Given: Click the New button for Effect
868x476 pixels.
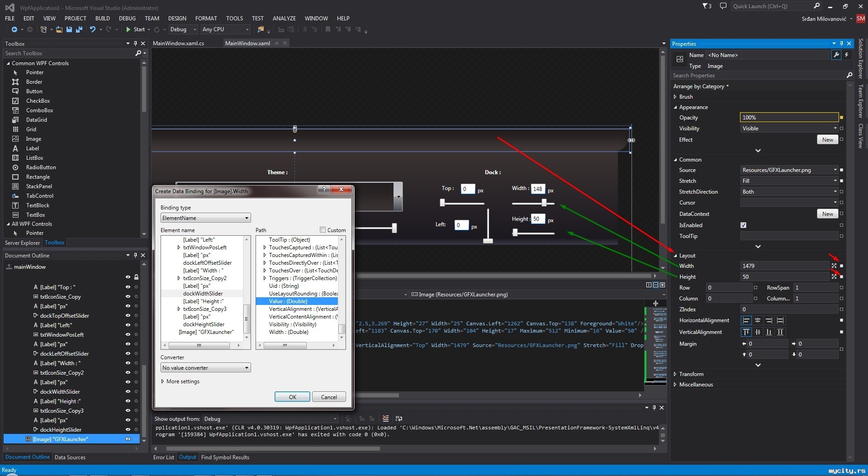Looking at the screenshot, I should coord(827,140).
